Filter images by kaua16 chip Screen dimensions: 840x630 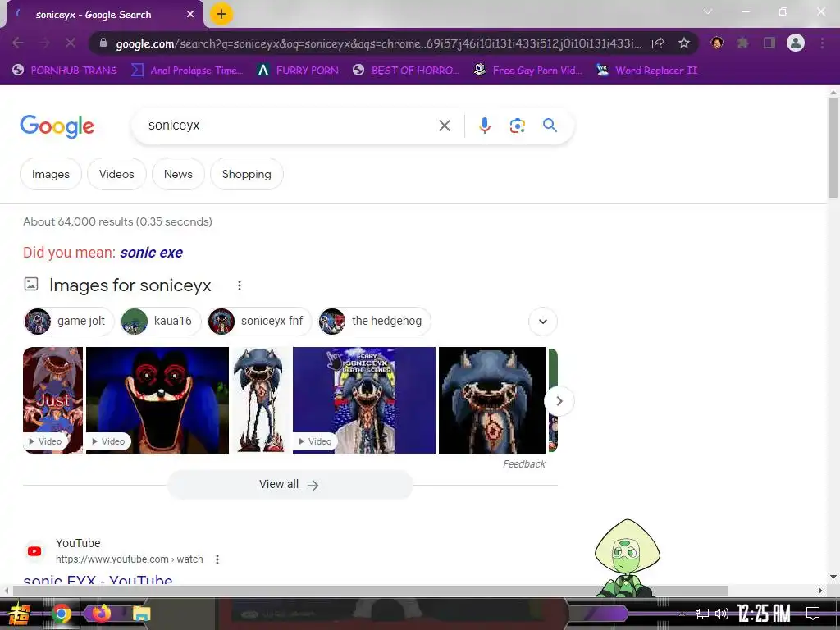[160, 322]
